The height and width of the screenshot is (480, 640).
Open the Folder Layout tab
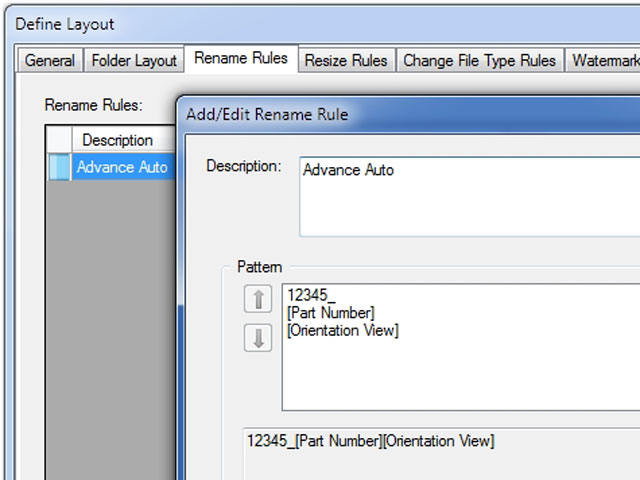point(134,60)
